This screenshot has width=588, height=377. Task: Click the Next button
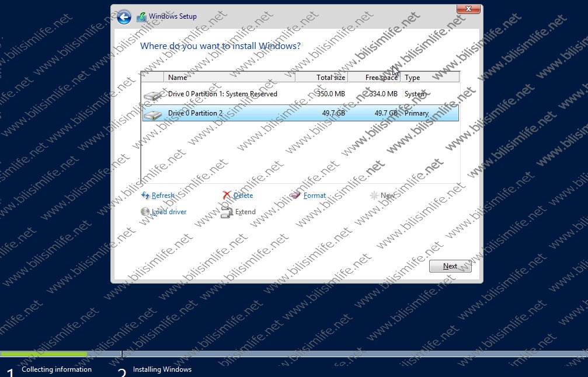tap(450, 266)
